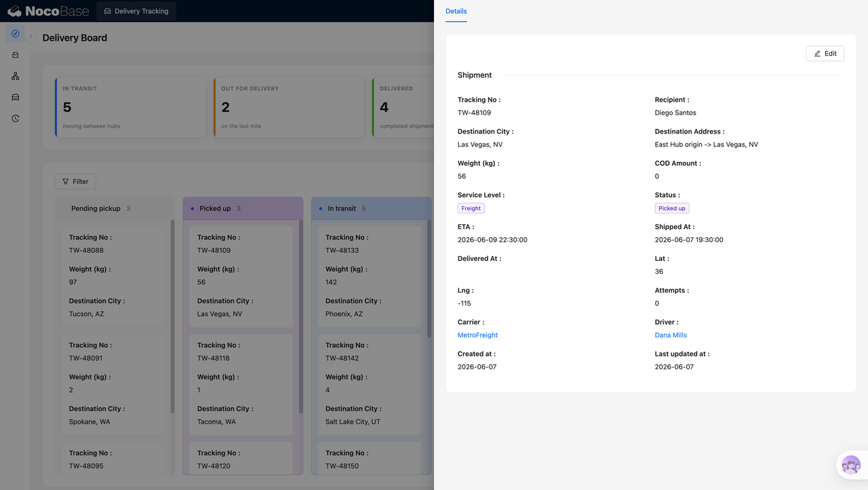Click the In transit column scrollbar
Screen dimensions: 868x490
[x=429, y=278]
